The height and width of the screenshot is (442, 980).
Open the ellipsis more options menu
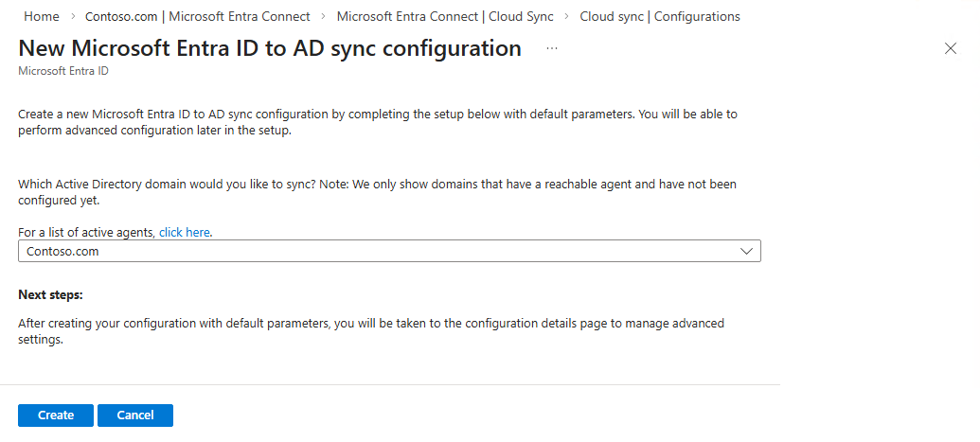tap(552, 48)
